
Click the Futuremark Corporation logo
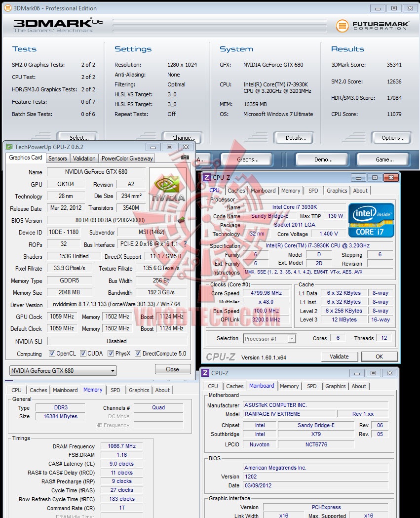pyautogui.click(x=372, y=26)
